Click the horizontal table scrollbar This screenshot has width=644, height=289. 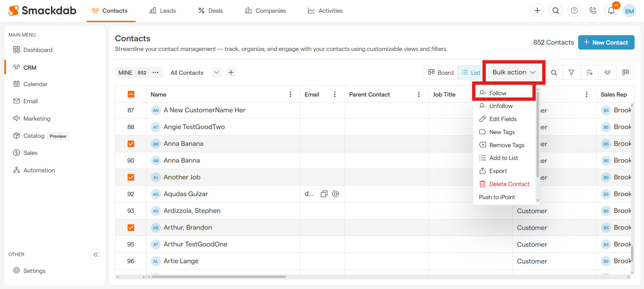pos(218,277)
